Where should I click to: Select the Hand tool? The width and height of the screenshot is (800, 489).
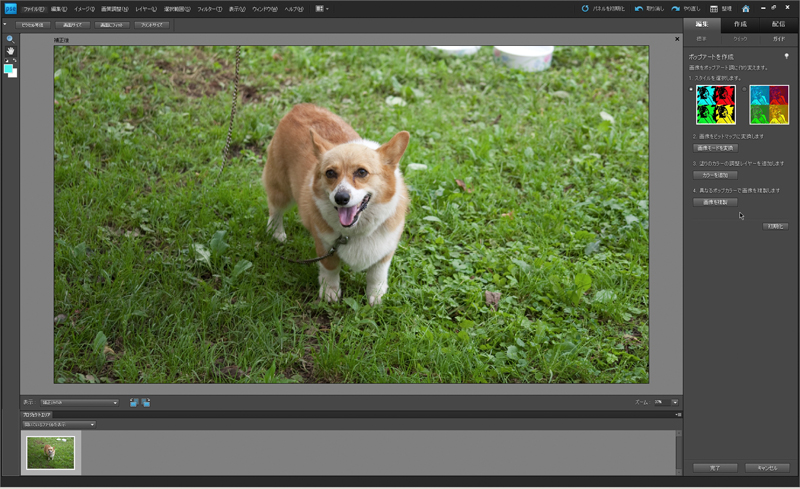[x=10, y=51]
